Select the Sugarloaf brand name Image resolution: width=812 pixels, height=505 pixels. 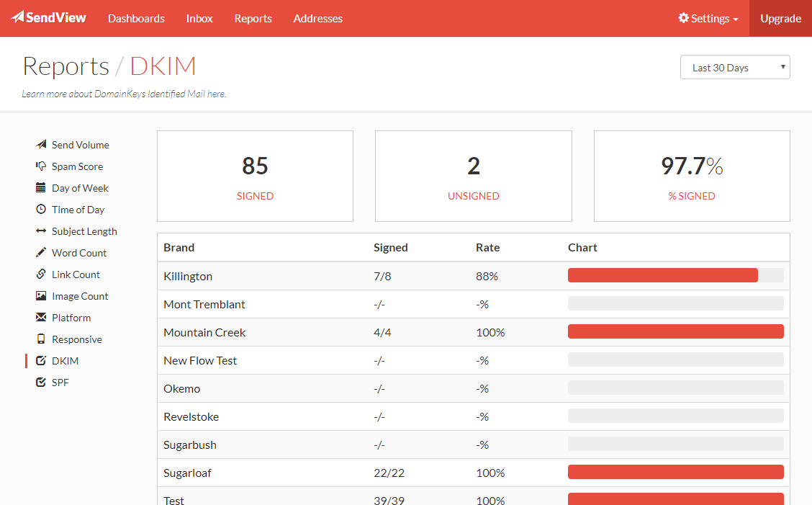tap(187, 473)
